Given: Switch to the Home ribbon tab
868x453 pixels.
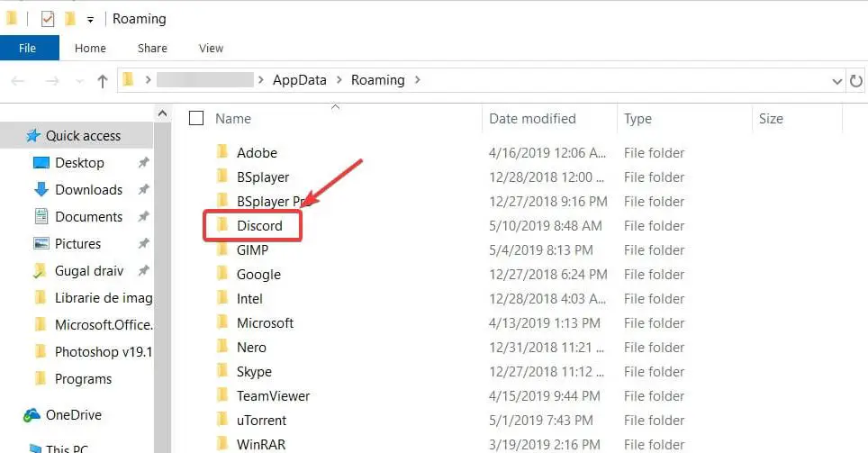Looking at the screenshot, I should click(90, 48).
